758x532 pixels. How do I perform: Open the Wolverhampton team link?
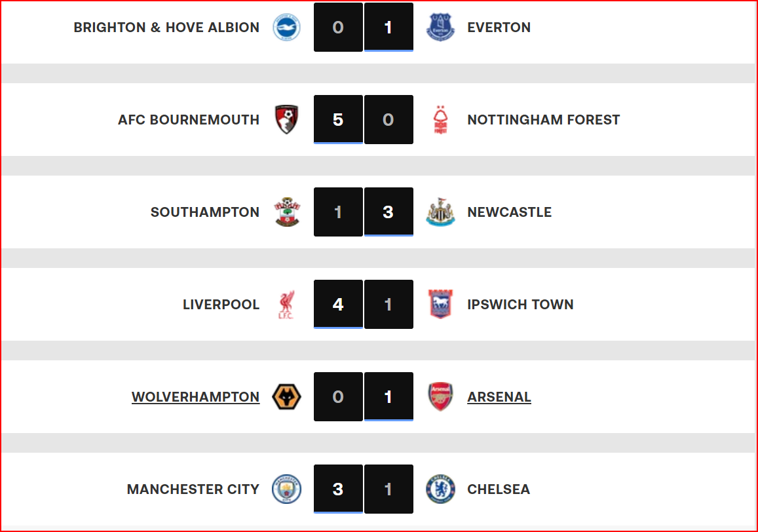pos(195,397)
